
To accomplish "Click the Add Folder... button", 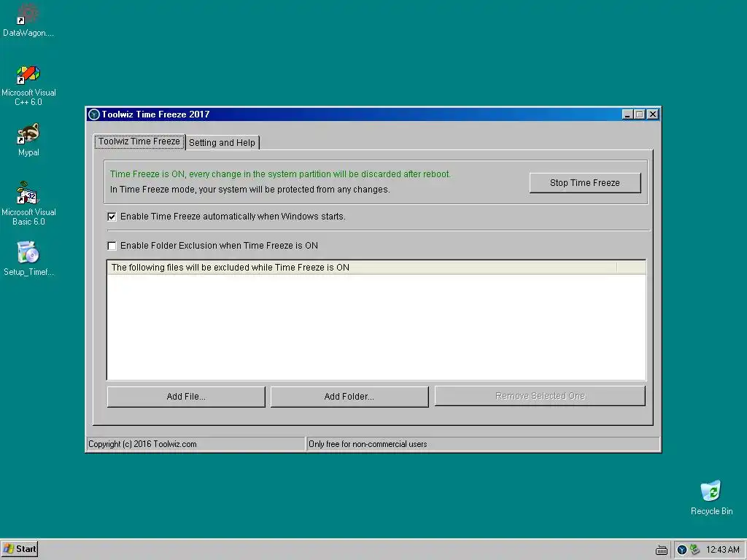I will [349, 397].
